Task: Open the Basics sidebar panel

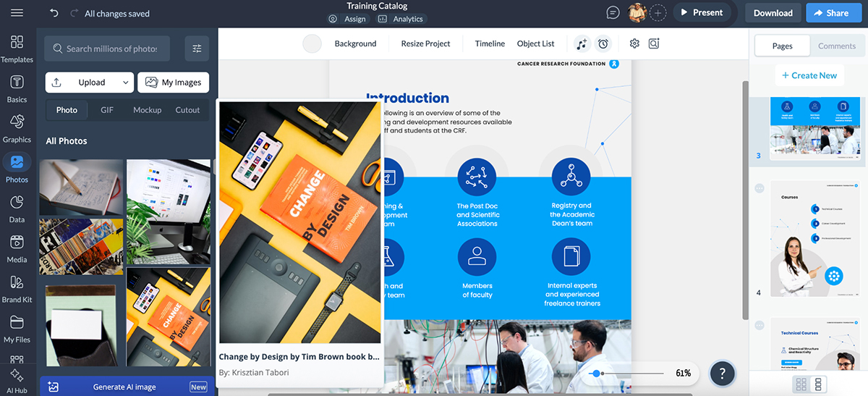Action: pyautogui.click(x=17, y=88)
